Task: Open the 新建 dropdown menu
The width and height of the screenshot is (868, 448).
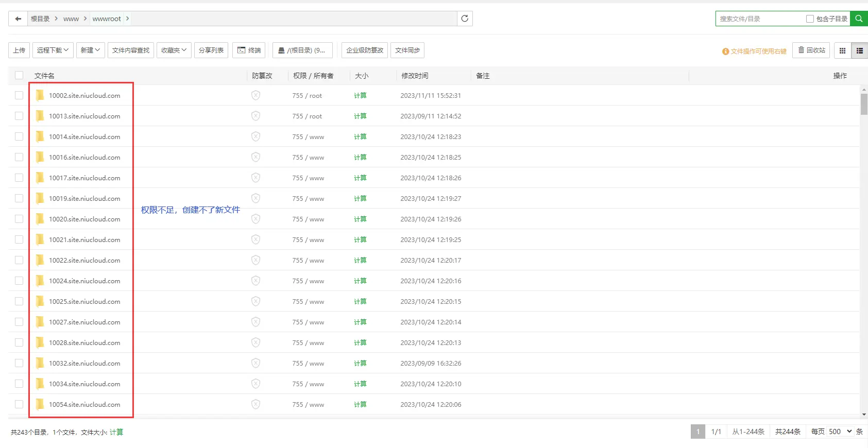Action: 90,50
